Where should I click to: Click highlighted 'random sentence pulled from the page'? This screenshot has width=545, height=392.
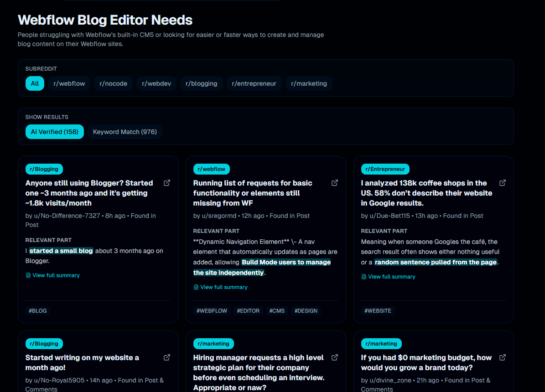click(436, 263)
